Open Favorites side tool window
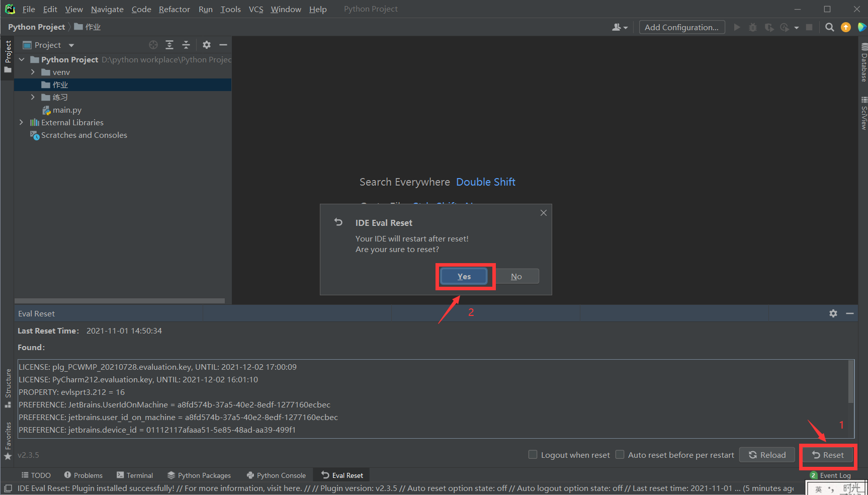 8,441
